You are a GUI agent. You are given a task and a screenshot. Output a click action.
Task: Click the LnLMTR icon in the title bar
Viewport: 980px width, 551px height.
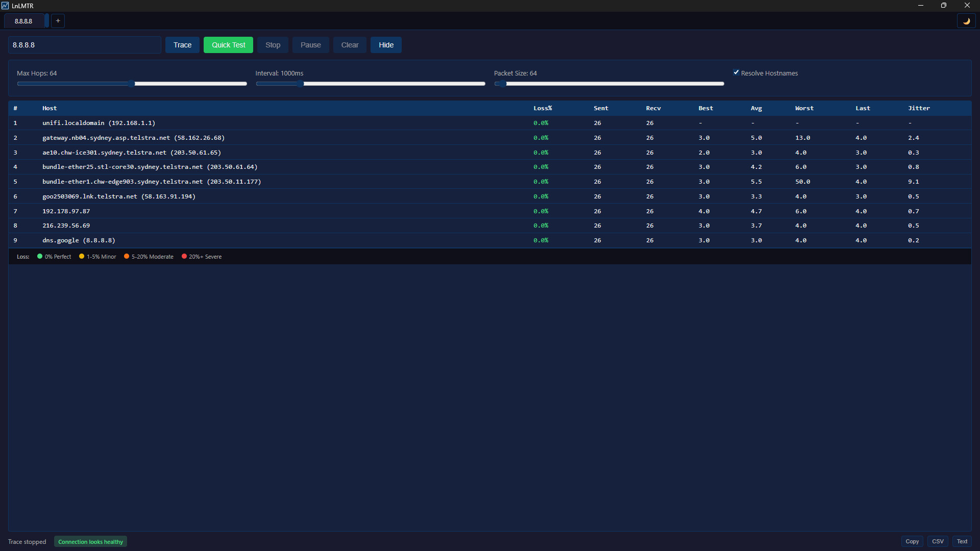pos(5,6)
